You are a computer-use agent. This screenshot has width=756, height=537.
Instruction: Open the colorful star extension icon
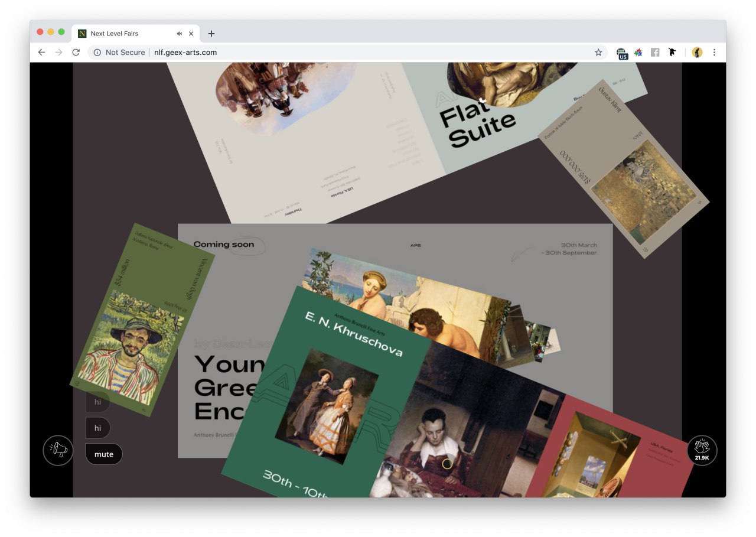tap(638, 53)
